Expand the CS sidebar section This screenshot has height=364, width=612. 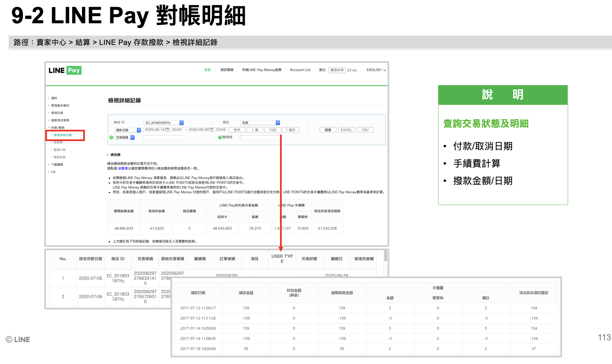53,172
